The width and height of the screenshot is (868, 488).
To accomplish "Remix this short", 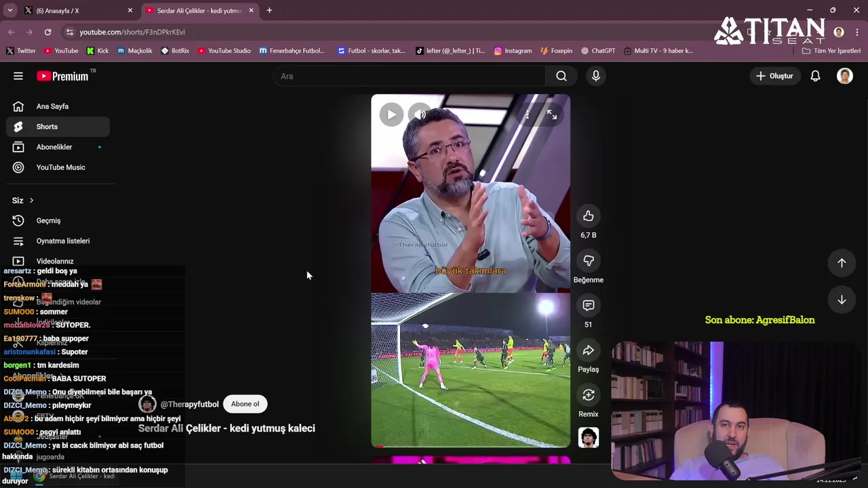I will [589, 395].
